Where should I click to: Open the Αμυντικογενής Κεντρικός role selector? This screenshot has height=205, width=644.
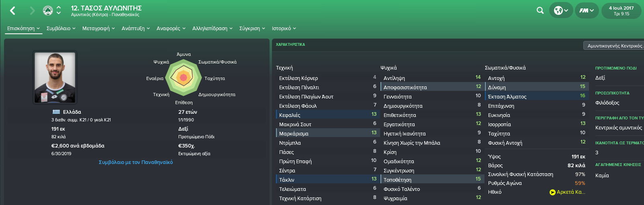click(614, 46)
